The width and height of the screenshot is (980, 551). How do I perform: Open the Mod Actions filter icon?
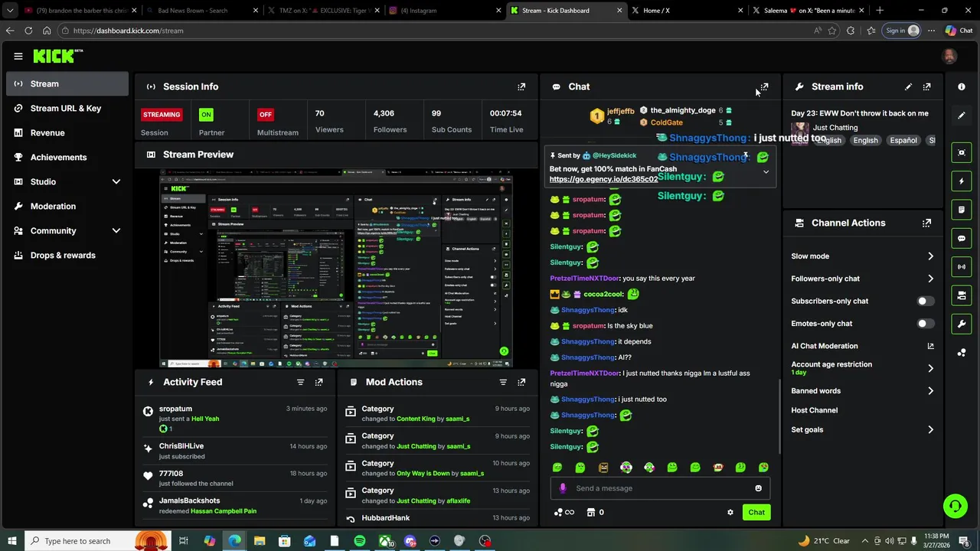click(x=503, y=382)
